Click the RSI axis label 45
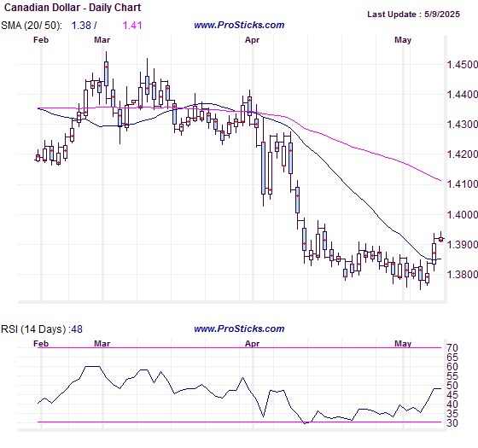The width and height of the screenshot is (478, 448). [x=452, y=395]
